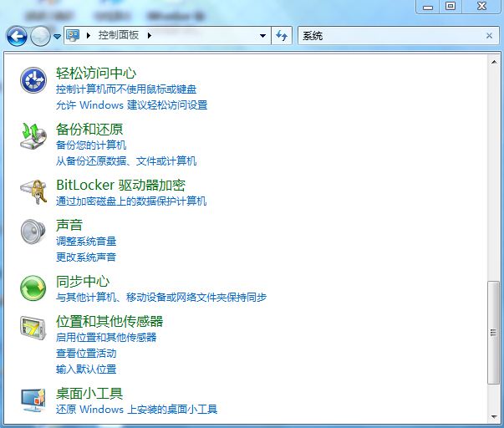Image resolution: width=504 pixels, height=428 pixels.
Task: Go back with the blue Back arrow
Action: coord(17,36)
